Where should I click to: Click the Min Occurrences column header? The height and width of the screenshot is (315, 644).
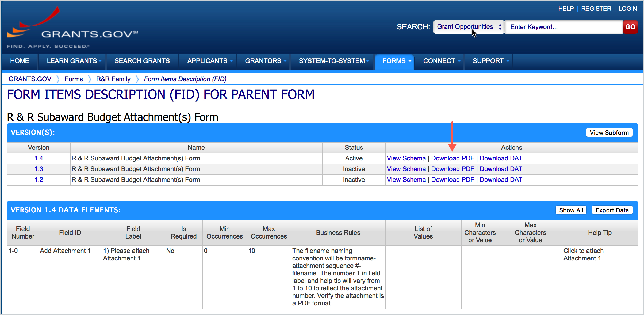pyautogui.click(x=225, y=233)
